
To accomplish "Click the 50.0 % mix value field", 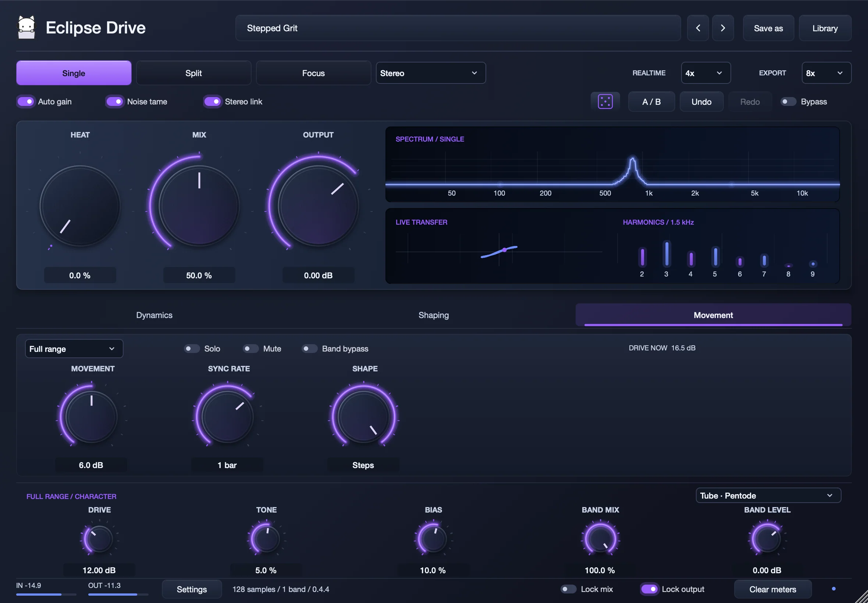I will (x=199, y=275).
